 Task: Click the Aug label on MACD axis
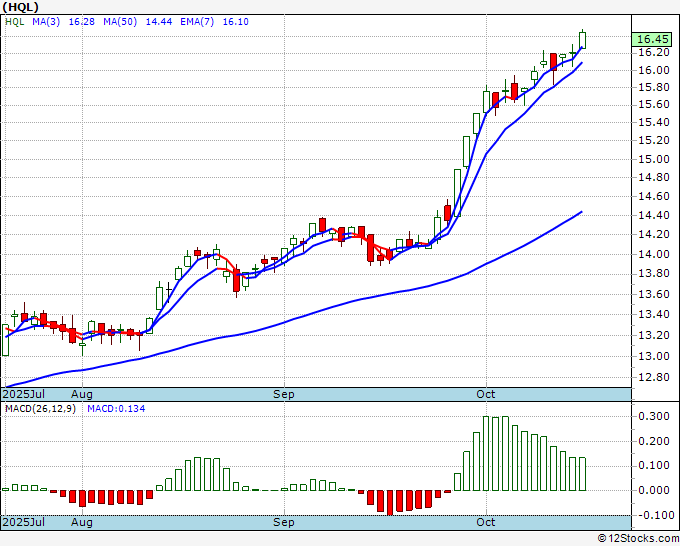(82, 522)
